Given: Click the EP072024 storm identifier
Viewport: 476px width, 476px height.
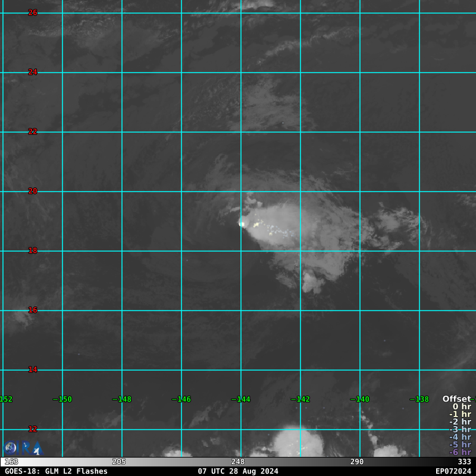Looking at the screenshot, I should click(453, 471).
